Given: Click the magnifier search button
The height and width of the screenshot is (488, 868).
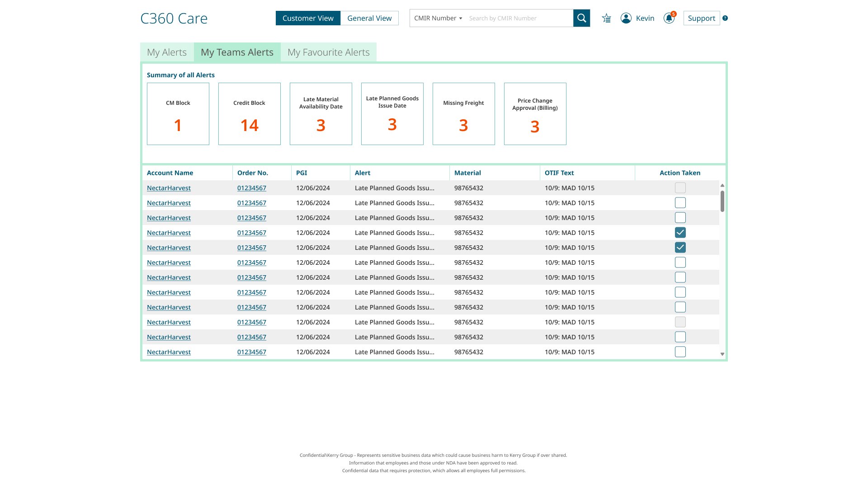Looking at the screenshot, I should [581, 18].
